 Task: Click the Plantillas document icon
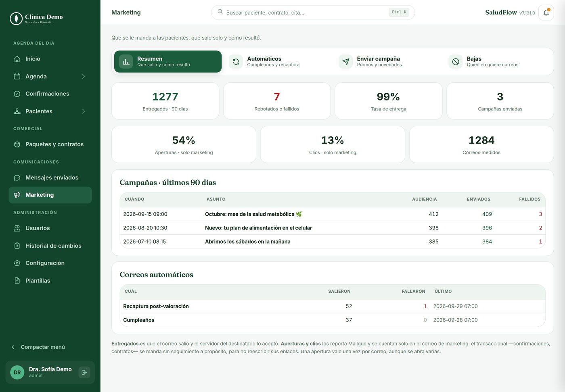point(17,281)
